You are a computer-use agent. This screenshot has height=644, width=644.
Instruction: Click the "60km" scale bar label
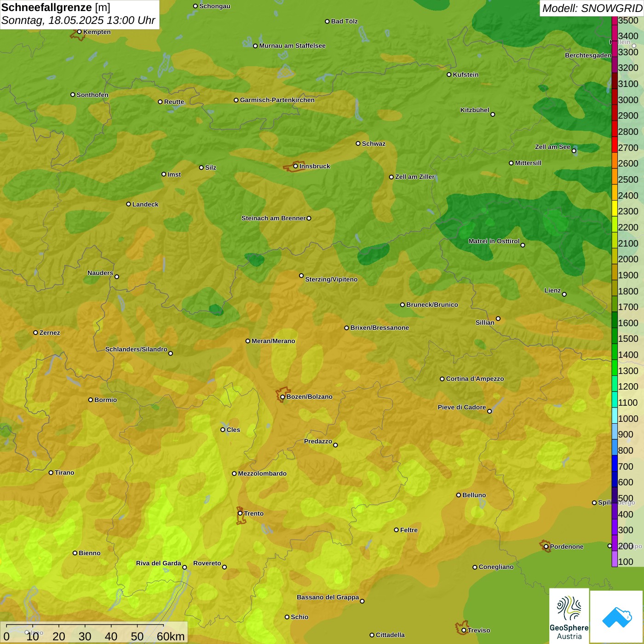point(171,636)
